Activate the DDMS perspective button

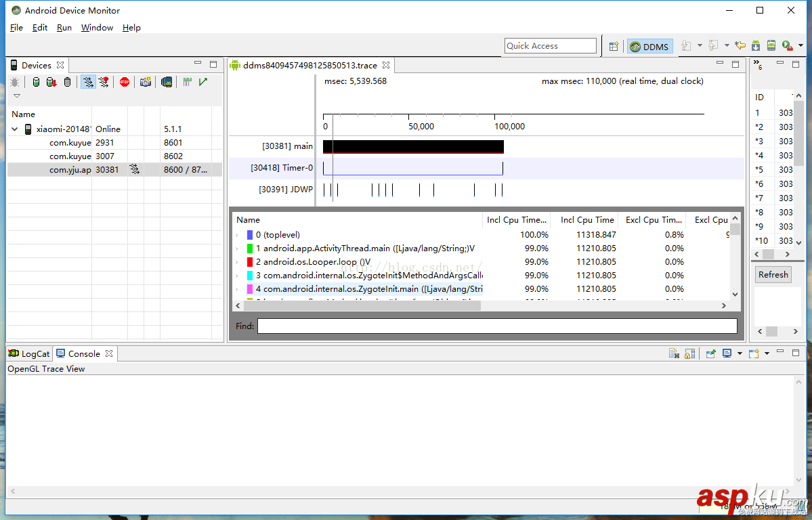(x=649, y=46)
